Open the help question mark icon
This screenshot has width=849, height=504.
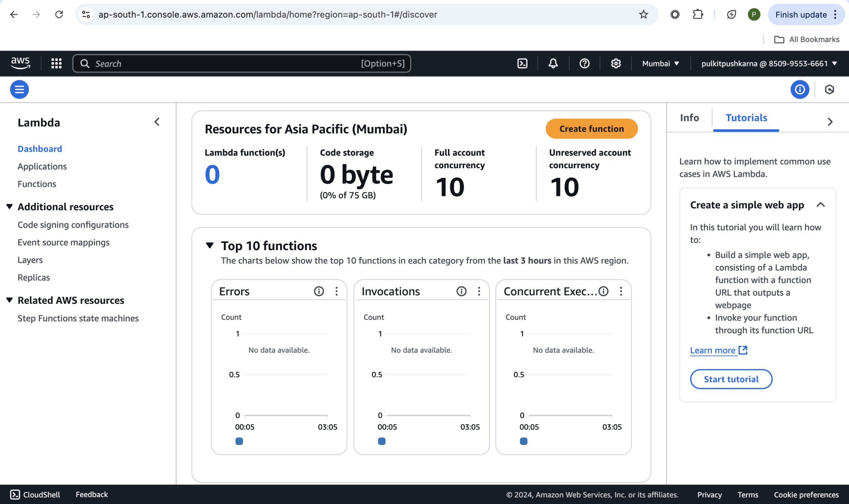584,63
